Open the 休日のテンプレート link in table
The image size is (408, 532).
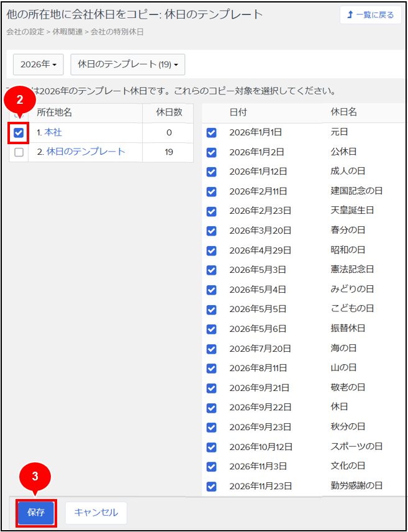tap(86, 152)
